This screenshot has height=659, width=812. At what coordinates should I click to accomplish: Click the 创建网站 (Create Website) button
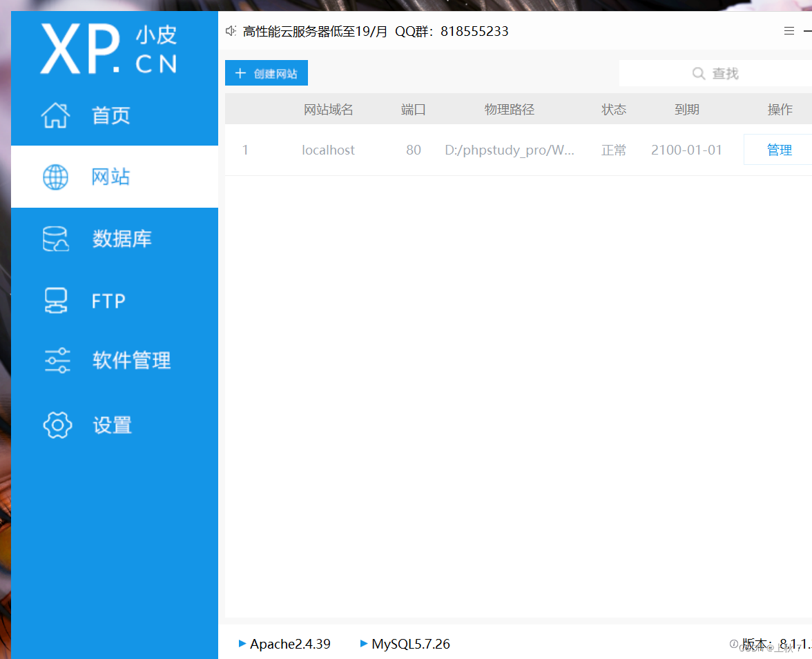tap(266, 72)
